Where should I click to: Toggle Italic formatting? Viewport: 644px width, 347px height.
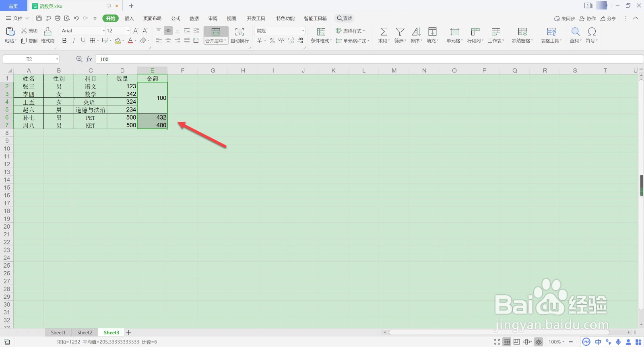click(74, 40)
